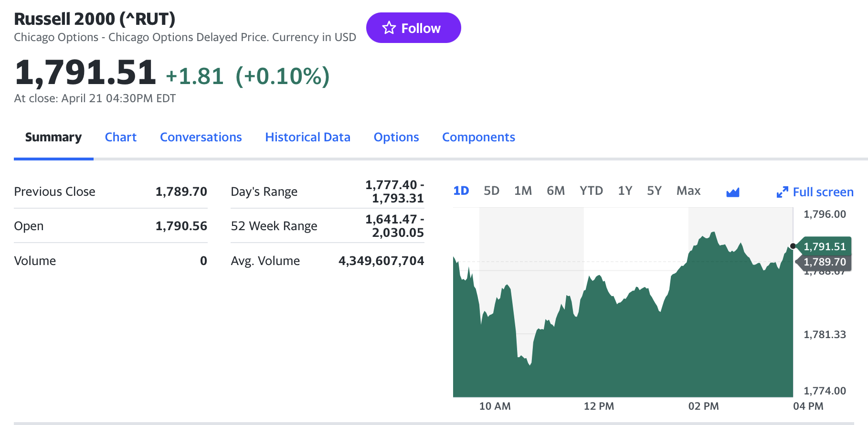Select the 6M chart range
868x425 pixels.
coord(556,191)
